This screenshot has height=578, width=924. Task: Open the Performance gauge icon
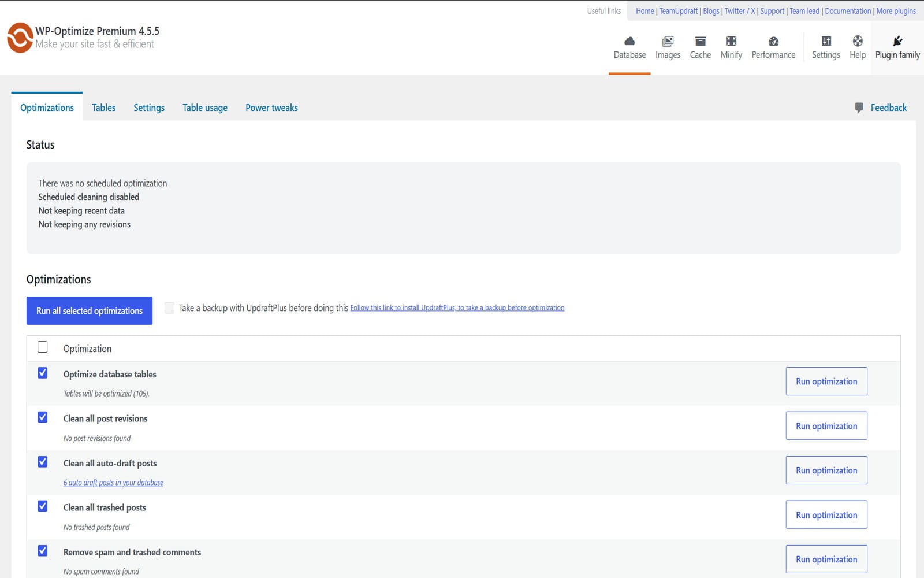tap(773, 41)
